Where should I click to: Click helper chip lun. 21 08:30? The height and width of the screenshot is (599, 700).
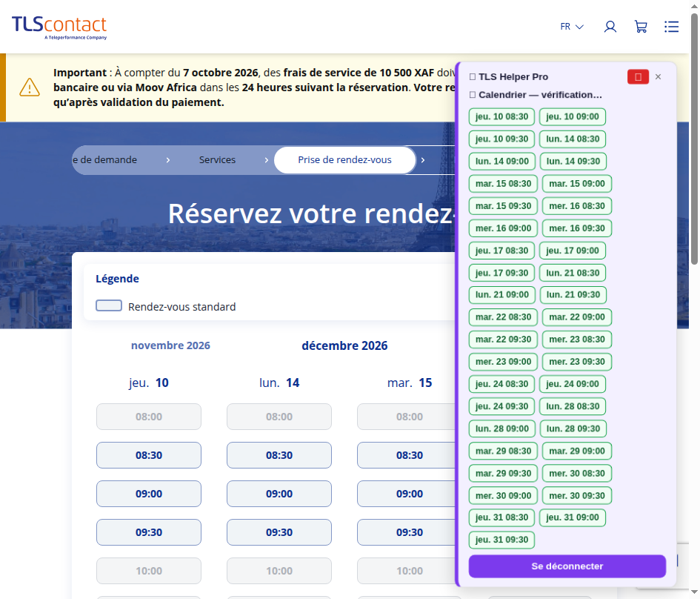click(x=573, y=273)
